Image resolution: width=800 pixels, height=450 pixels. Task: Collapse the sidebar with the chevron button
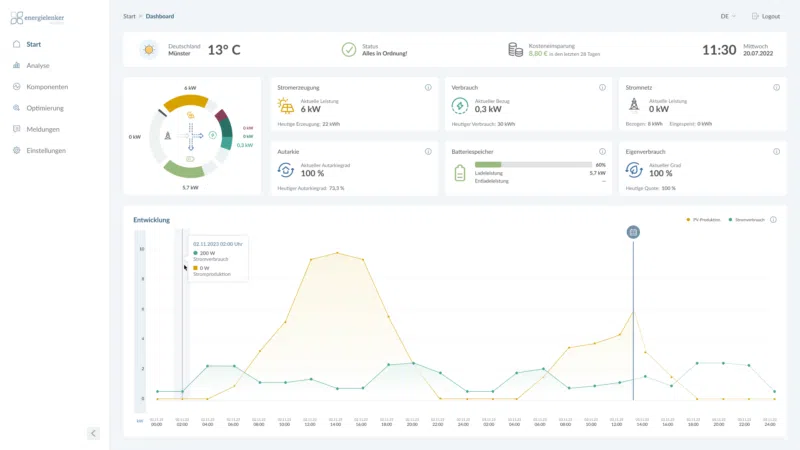[93, 433]
